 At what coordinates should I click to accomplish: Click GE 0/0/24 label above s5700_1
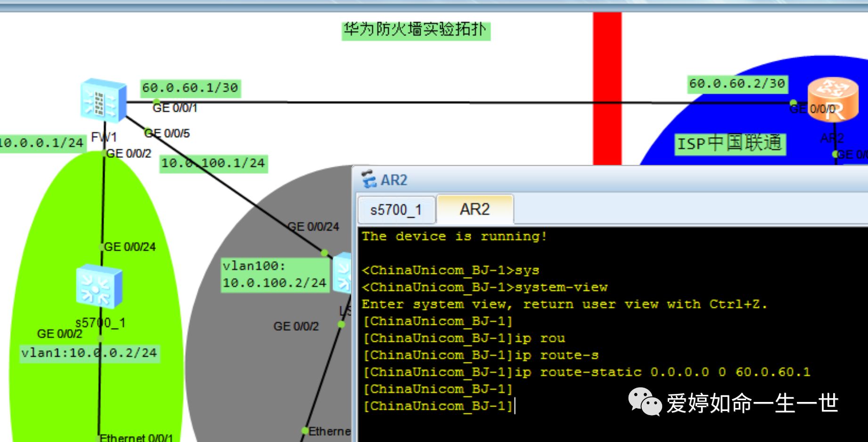(x=130, y=247)
